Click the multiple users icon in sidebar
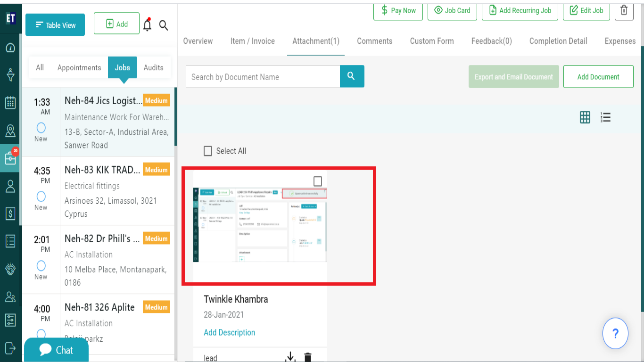The width and height of the screenshot is (644, 362). click(x=10, y=296)
